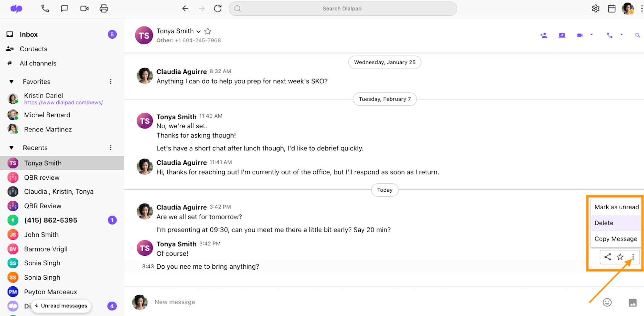Click Claudia Aguirre name at 8:32 AM
The image size is (644, 316).
click(x=182, y=72)
